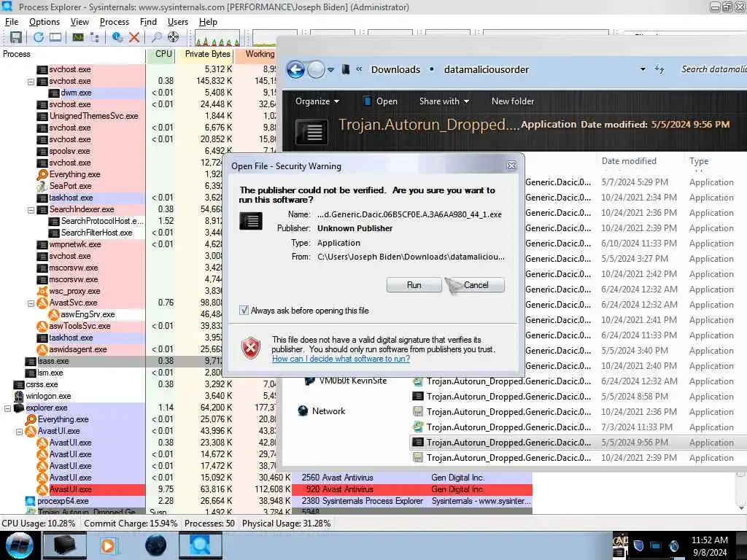Click the Explorer back arrow button
Screen dimensions: 747x560
pos(295,69)
